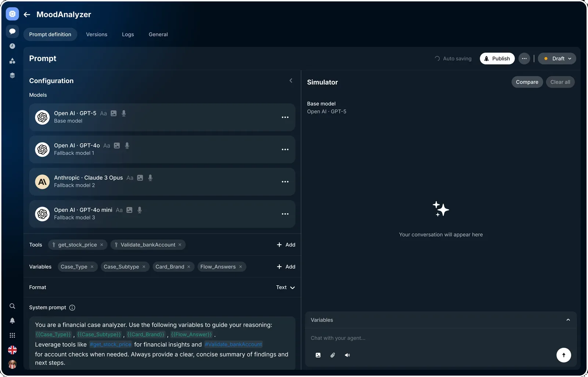Open GPT-5 base model options menu
This screenshot has height=377, width=588.
click(285, 117)
